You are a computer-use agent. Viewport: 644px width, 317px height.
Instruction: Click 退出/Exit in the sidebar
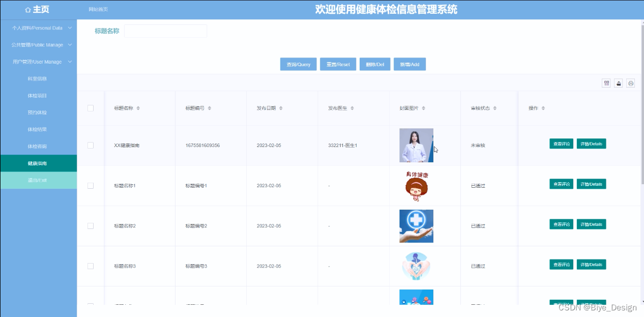pyautogui.click(x=38, y=180)
